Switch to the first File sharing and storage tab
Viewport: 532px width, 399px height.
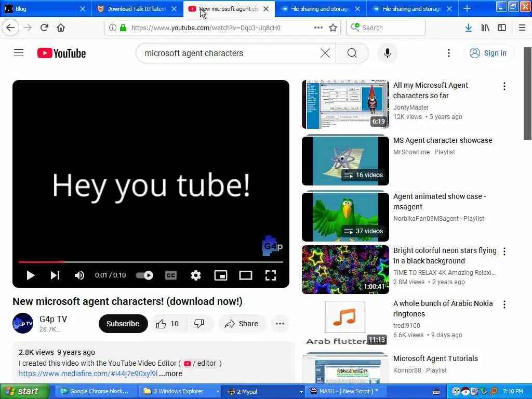pos(320,9)
